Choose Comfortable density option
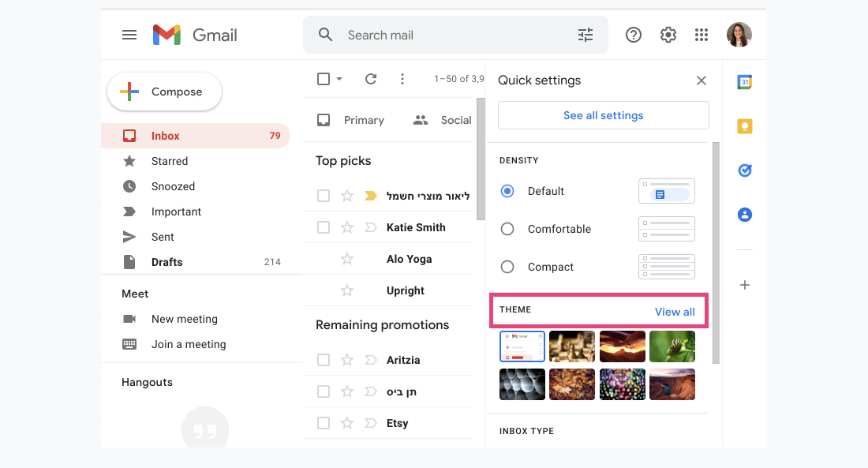 (507, 229)
